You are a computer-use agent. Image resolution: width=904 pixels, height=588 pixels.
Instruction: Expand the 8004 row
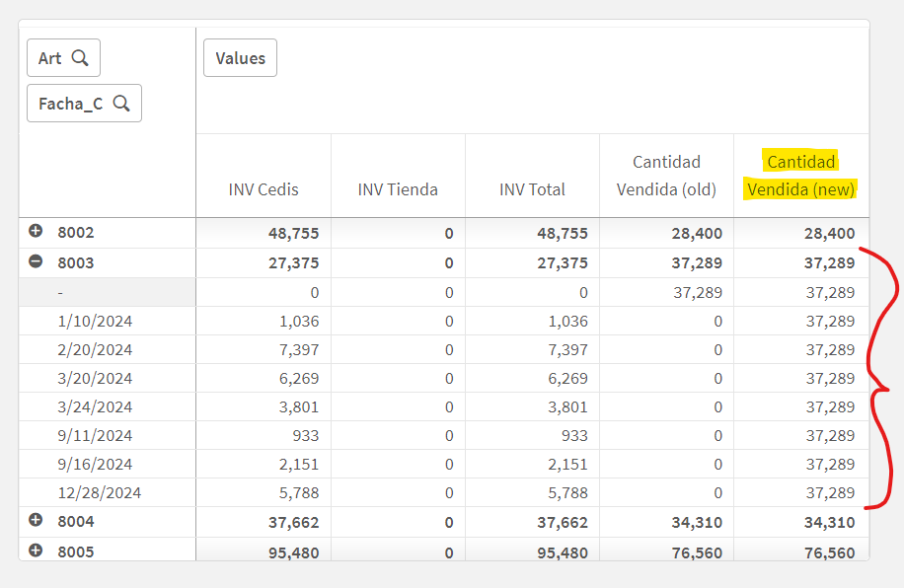click(36, 520)
